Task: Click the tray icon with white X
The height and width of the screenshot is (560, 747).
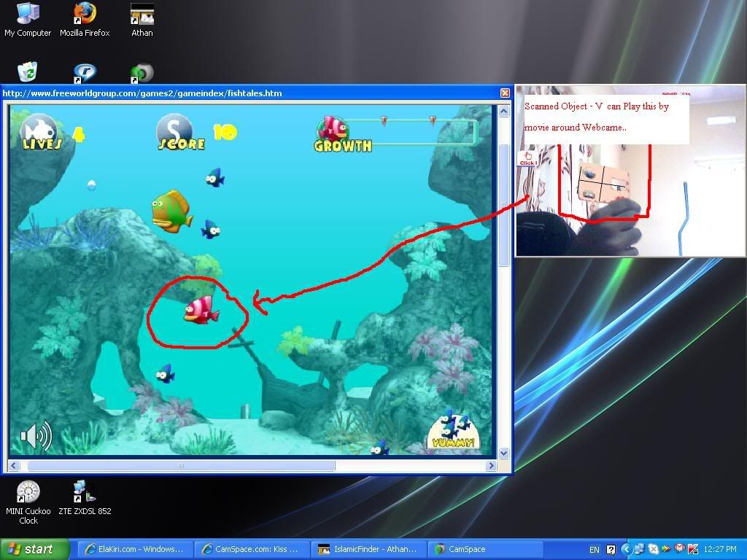Action: (653, 550)
